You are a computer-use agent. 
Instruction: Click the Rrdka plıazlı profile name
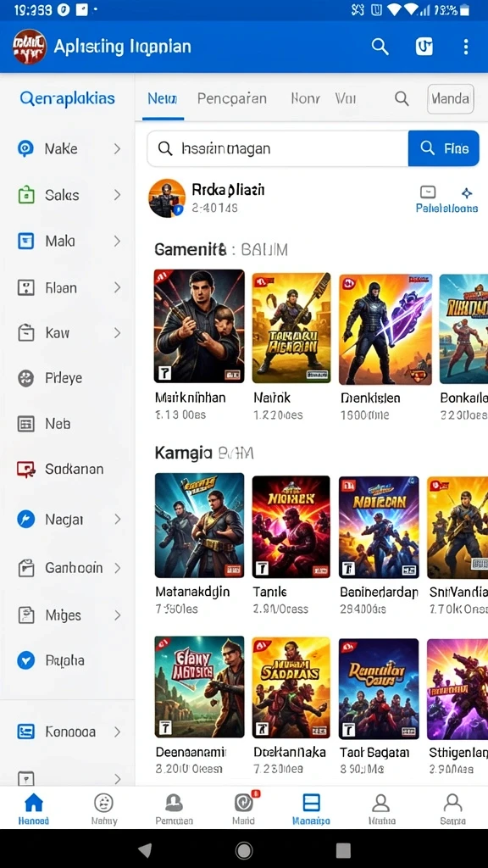pos(228,190)
